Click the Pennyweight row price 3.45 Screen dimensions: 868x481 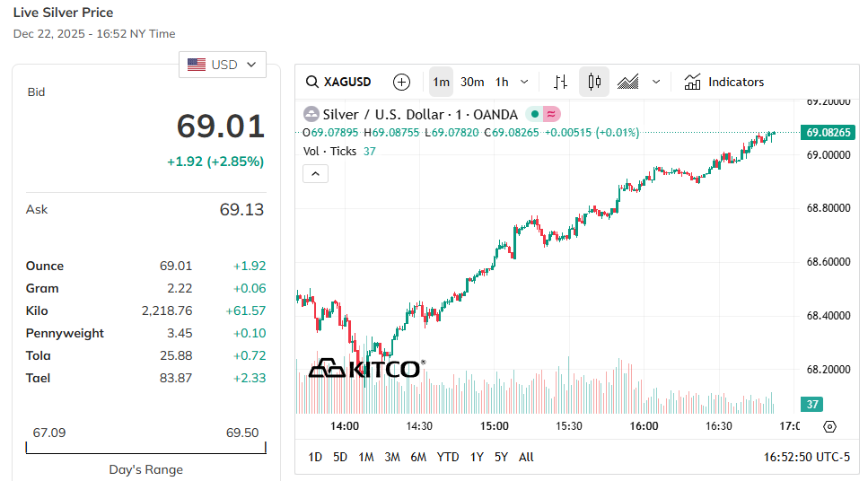[180, 333]
